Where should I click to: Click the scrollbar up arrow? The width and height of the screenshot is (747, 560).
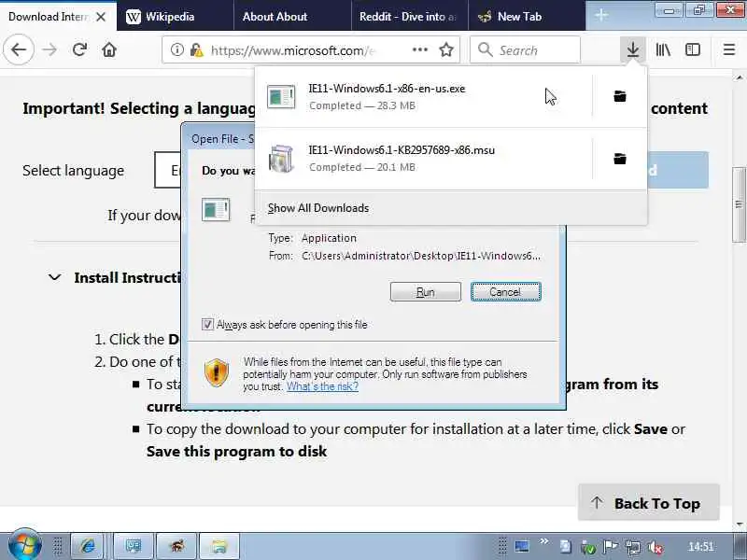[x=739, y=77]
